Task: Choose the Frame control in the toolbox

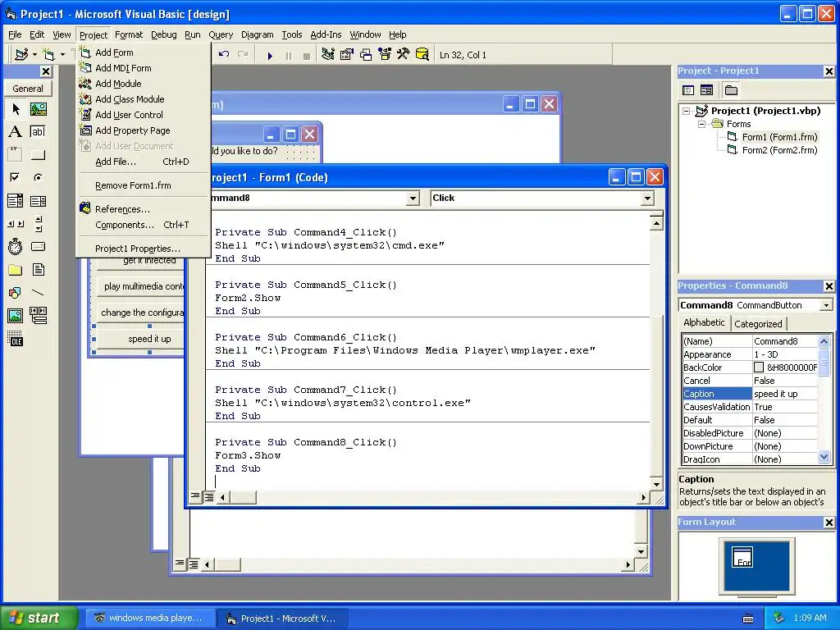Action: (16, 155)
